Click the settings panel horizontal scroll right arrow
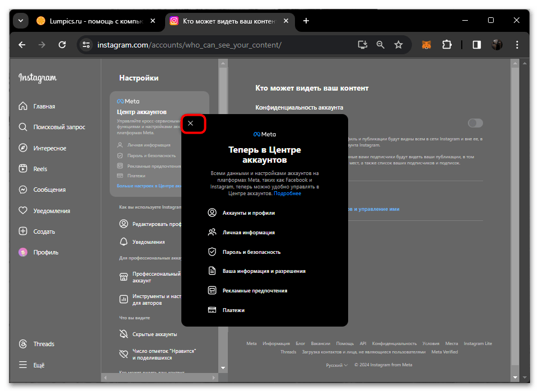 click(213, 377)
